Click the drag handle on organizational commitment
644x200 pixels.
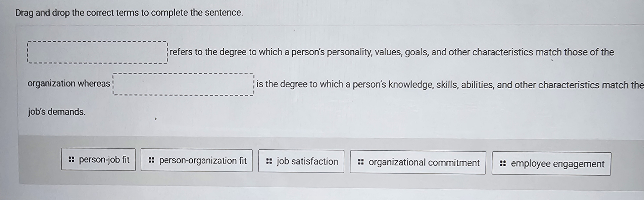361,162
